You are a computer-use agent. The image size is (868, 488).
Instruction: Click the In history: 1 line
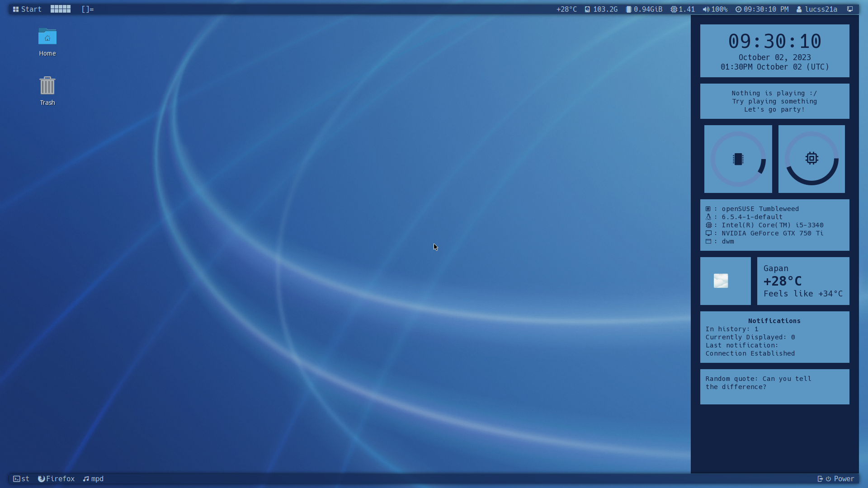click(732, 329)
